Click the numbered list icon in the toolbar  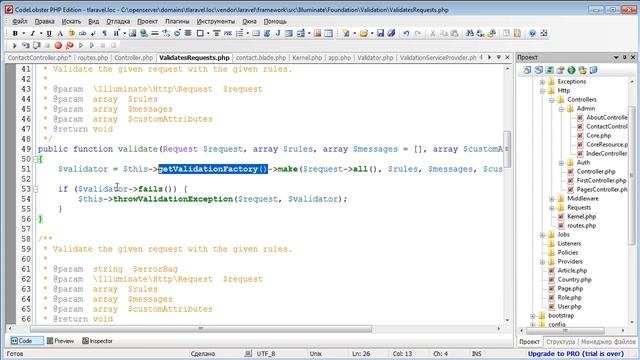click(x=240, y=33)
